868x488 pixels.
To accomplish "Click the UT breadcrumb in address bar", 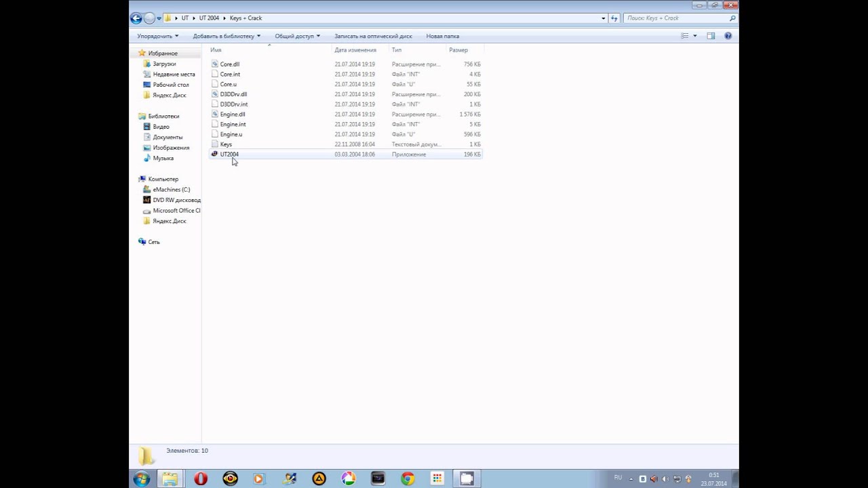I will (x=185, y=18).
